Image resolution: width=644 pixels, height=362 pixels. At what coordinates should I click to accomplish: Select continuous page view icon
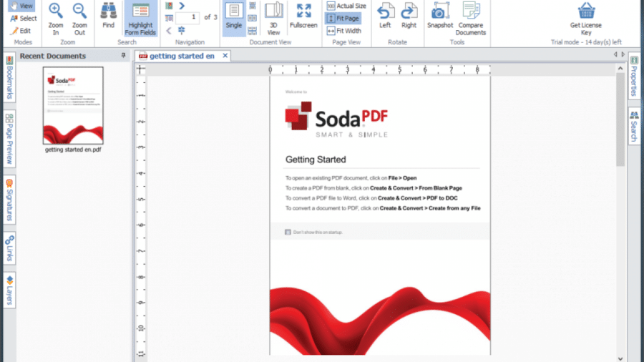pyautogui.click(x=253, y=6)
